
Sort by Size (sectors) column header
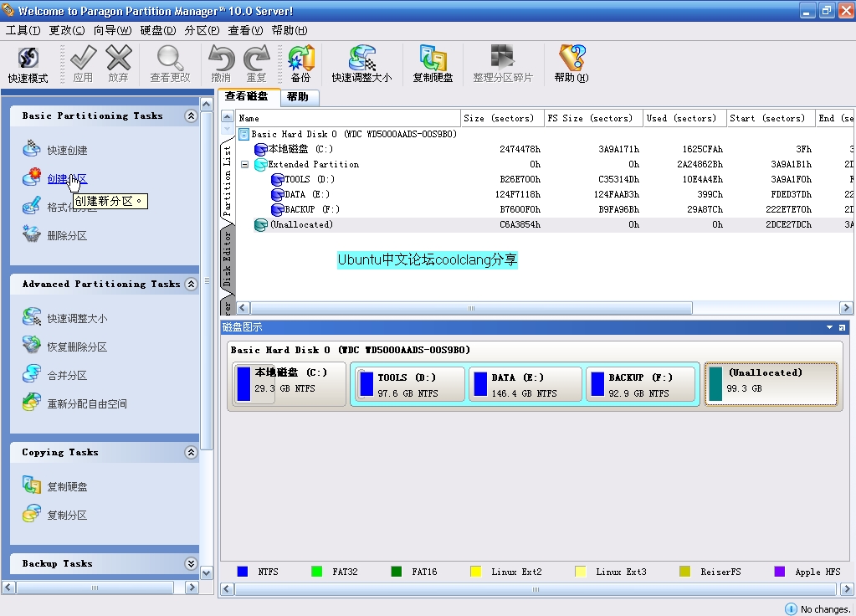503,118
